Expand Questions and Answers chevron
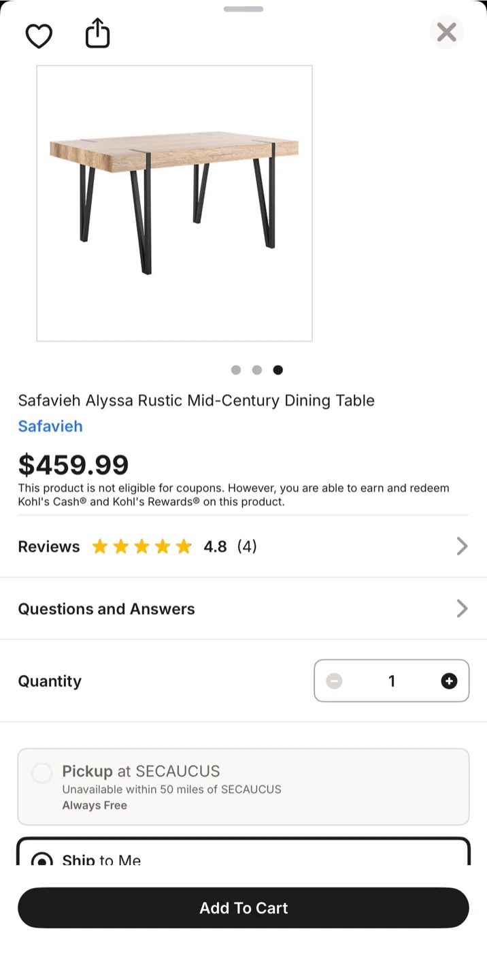Image resolution: width=487 pixels, height=980 pixels. click(462, 608)
